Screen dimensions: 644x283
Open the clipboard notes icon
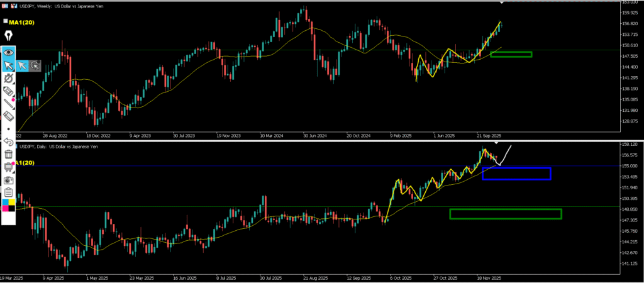tap(9, 192)
